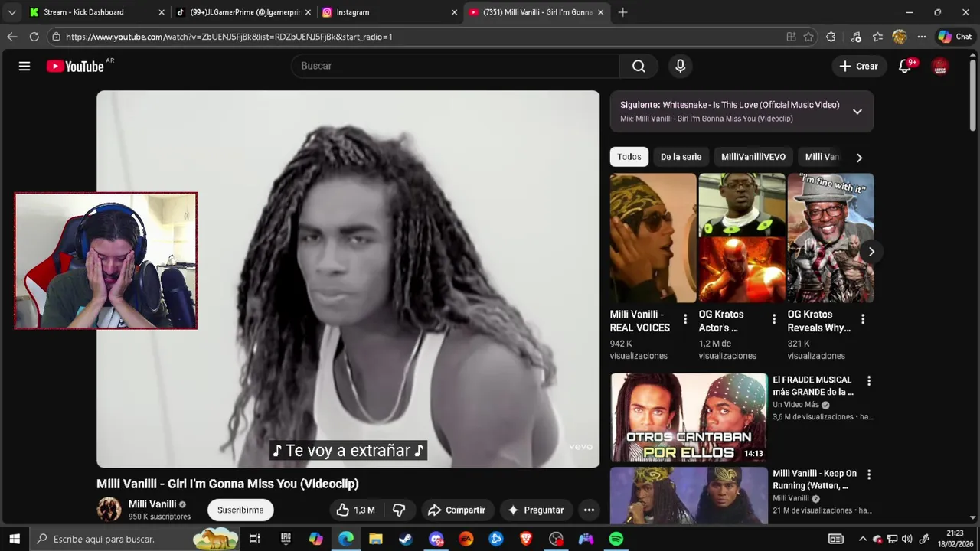The image size is (980, 551).
Task: Open the Milli Vanilli channel name link
Action: (152, 504)
